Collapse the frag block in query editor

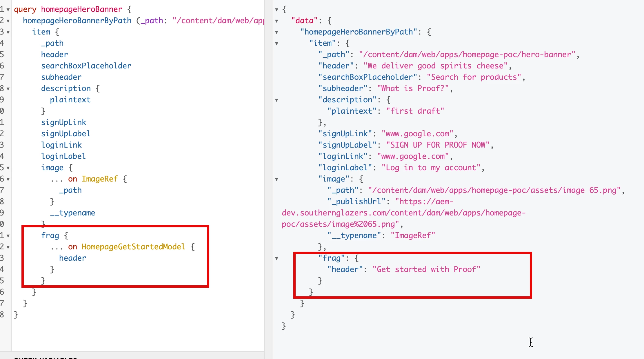pyautogui.click(x=8, y=236)
